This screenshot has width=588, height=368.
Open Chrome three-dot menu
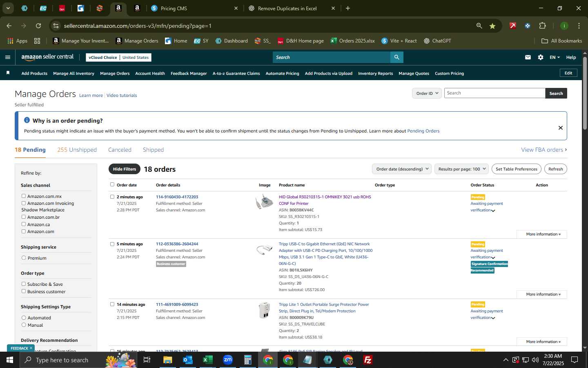(579, 26)
